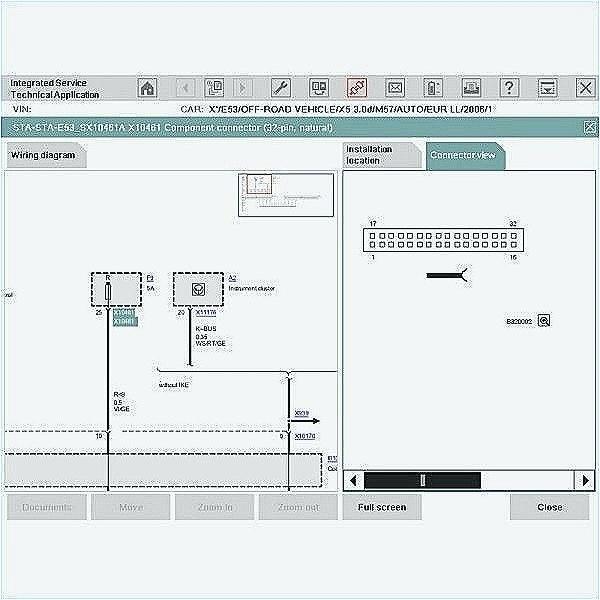Click the CAR vehicle description line

[x=336, y=109]
